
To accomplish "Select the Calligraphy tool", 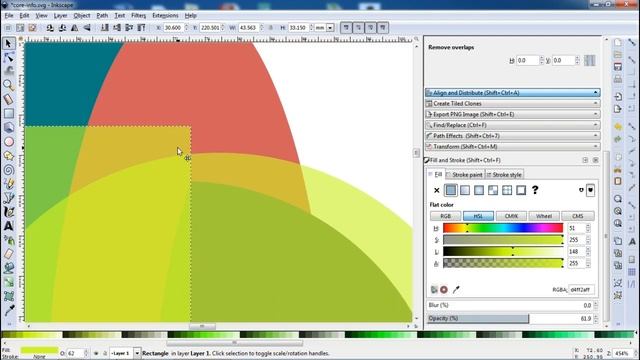I will 9,212.
